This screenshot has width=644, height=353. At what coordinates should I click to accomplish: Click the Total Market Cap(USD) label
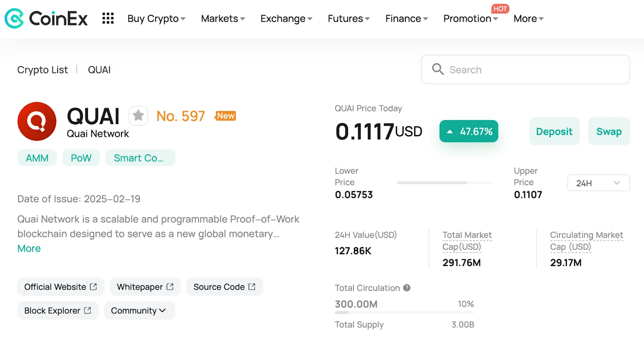click(467, 241)
